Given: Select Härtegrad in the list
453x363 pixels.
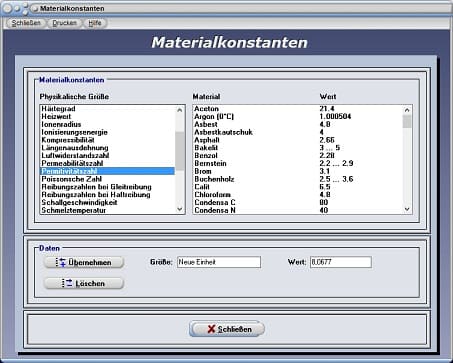Looking at the screenshot, I should 107,109.
